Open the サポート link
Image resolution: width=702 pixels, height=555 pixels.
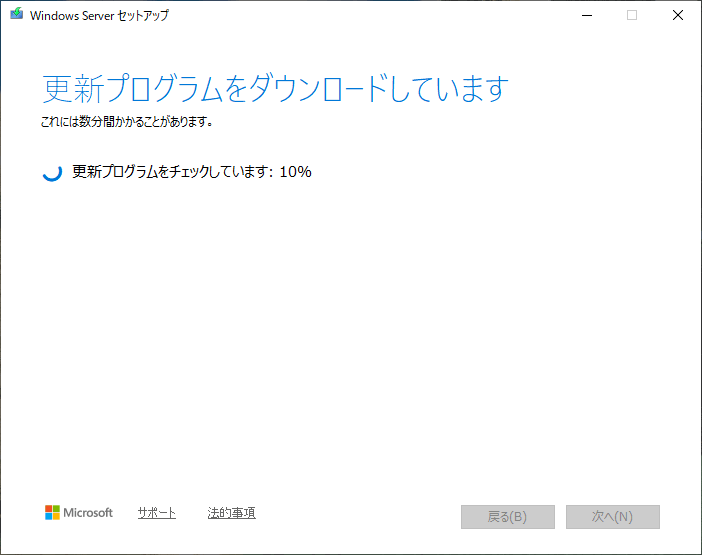[x=157, y=513]
